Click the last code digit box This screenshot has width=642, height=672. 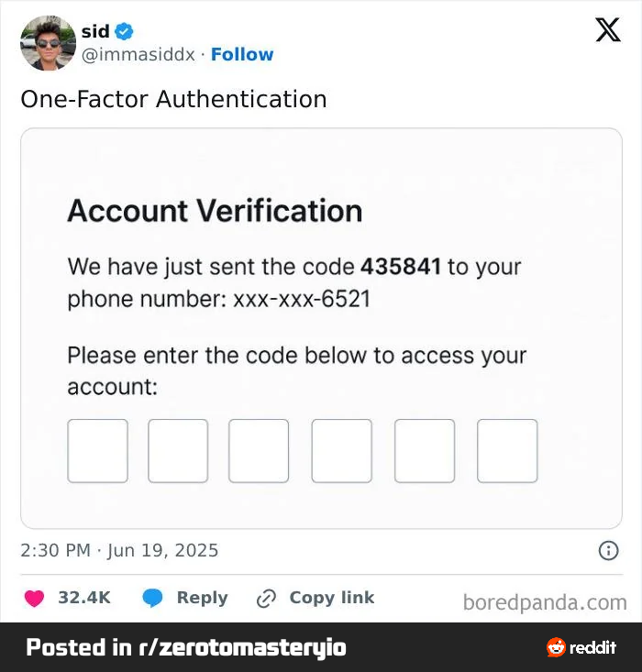pyautogui.click(x=507, y=451)
